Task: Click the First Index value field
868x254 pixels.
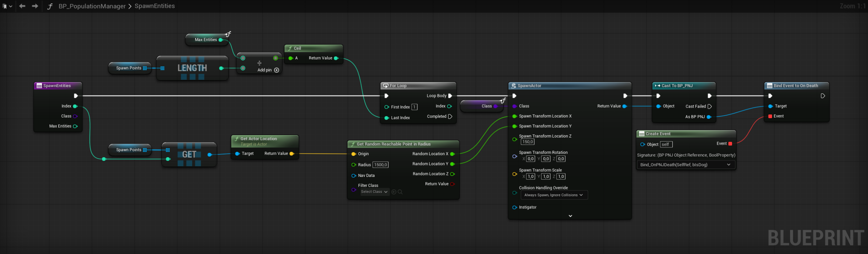Action: 414,107
